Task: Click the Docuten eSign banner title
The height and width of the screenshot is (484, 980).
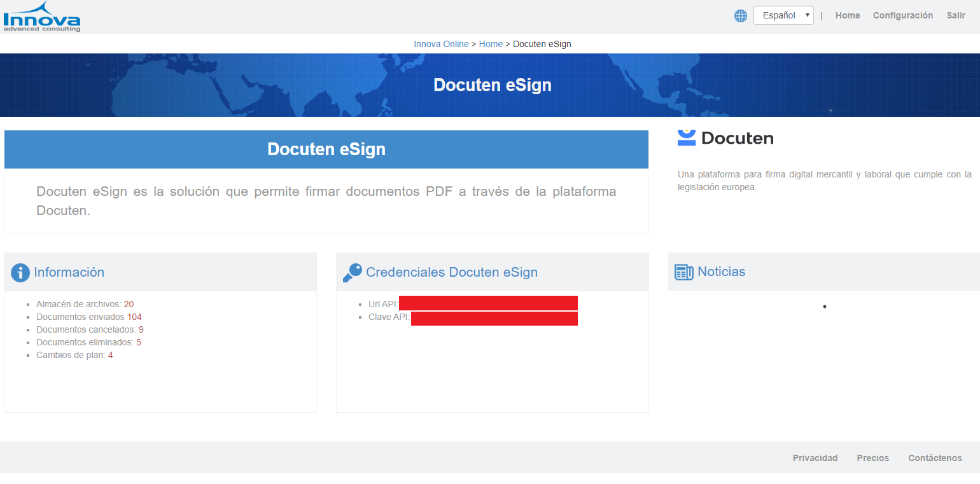Action: click(x=493, y=85)
